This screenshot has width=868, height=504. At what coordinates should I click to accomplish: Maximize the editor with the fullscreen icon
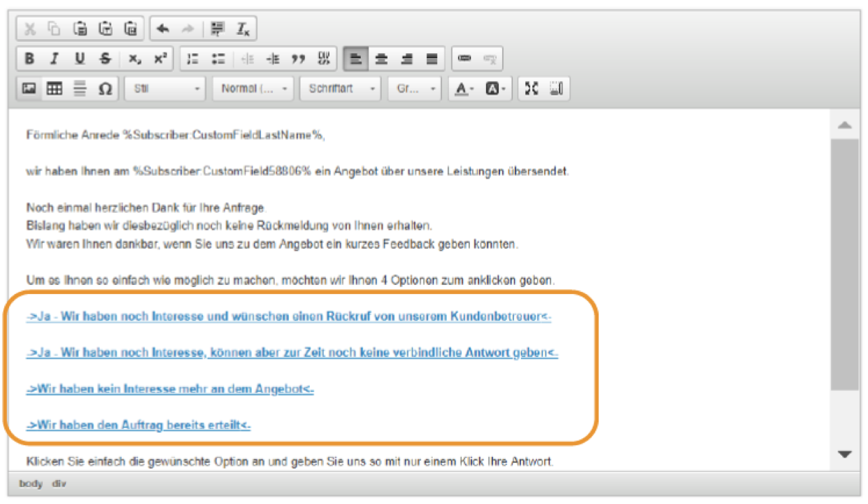(532, 89)
